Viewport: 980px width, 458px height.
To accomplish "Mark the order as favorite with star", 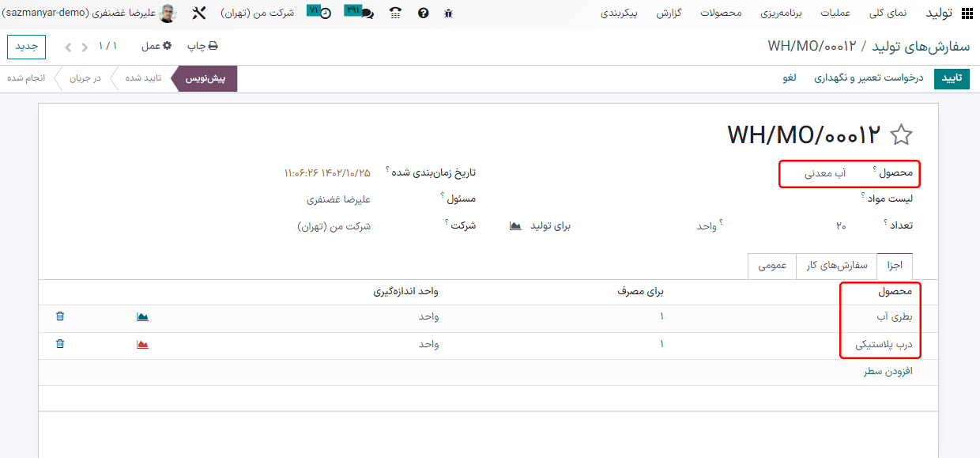I will (901, 135).
